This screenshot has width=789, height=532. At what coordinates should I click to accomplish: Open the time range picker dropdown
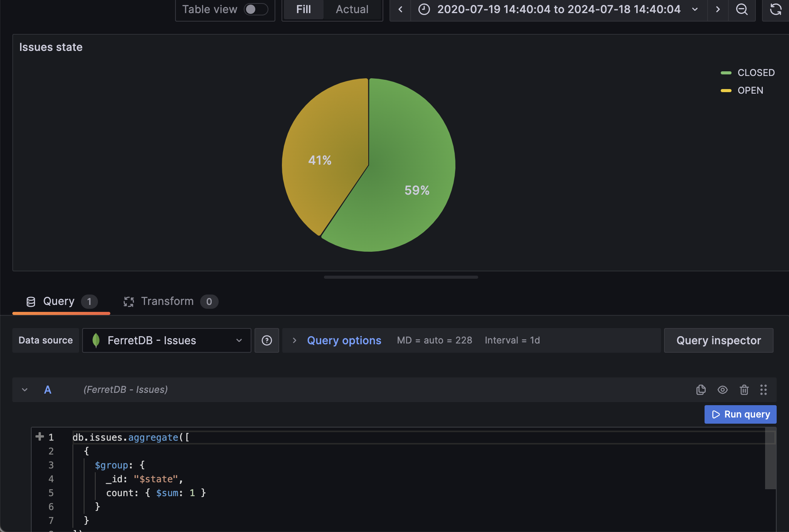(558, 9)
